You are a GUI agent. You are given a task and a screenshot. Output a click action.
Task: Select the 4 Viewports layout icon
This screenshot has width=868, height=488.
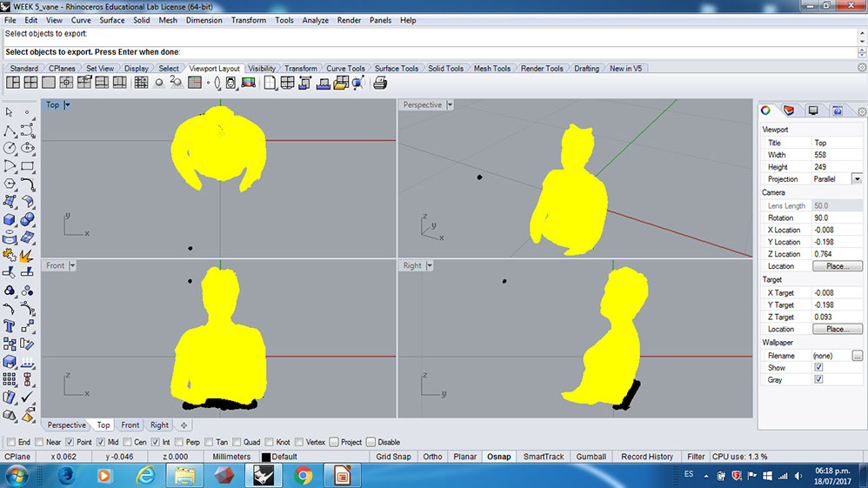tap(30, 84)
